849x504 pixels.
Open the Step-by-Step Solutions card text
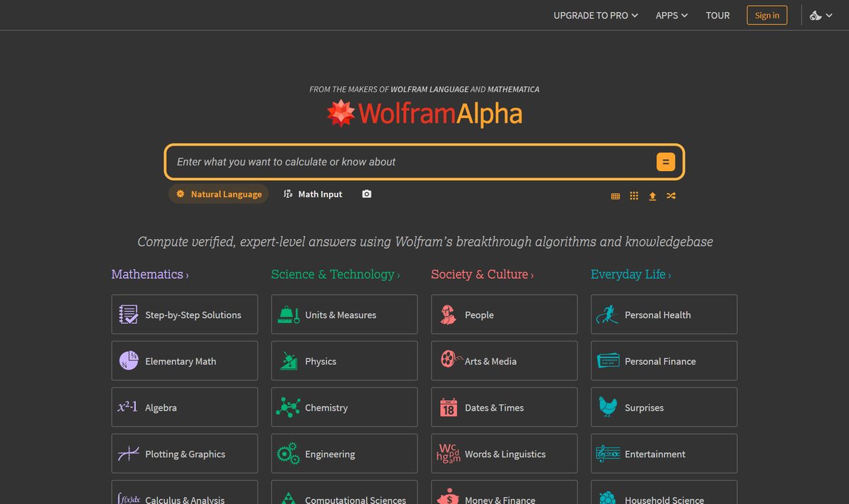tap(193, 315)
